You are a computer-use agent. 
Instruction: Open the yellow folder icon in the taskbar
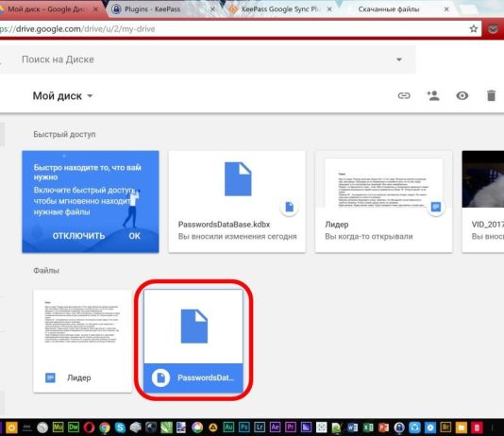click(x=461, y=428)
